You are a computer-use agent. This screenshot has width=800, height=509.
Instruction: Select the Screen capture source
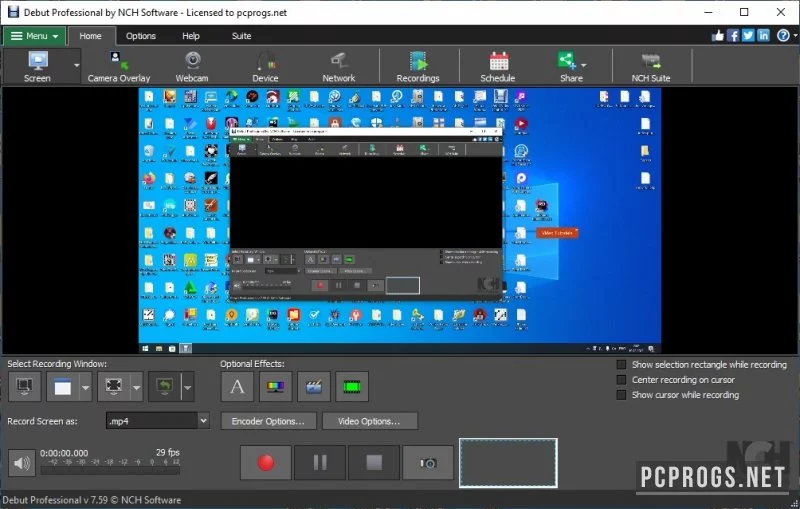37,66
